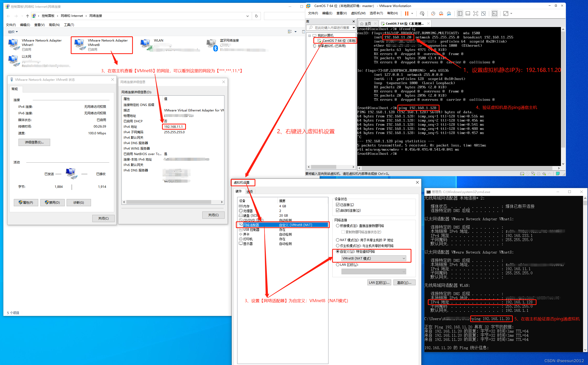Select NAT 模式(N) radio button
Screen dimensions: 588x365
[338, 240]
